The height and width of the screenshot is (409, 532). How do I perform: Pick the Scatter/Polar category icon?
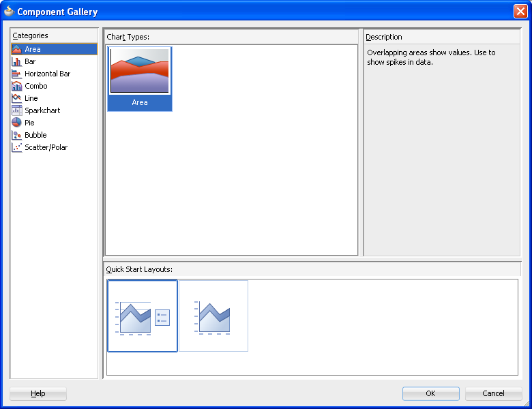pyautogui.click(x=16, y=147)
